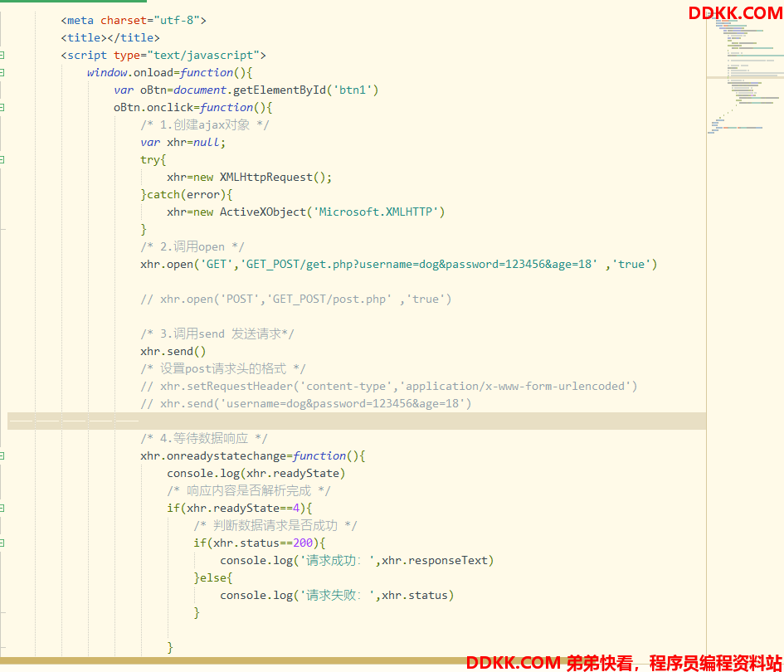Image resolution: width=784 pixels, height=672 pixels.
Task: Click the '4.等待数据响应' comment
Action: [x=204, y=439]
